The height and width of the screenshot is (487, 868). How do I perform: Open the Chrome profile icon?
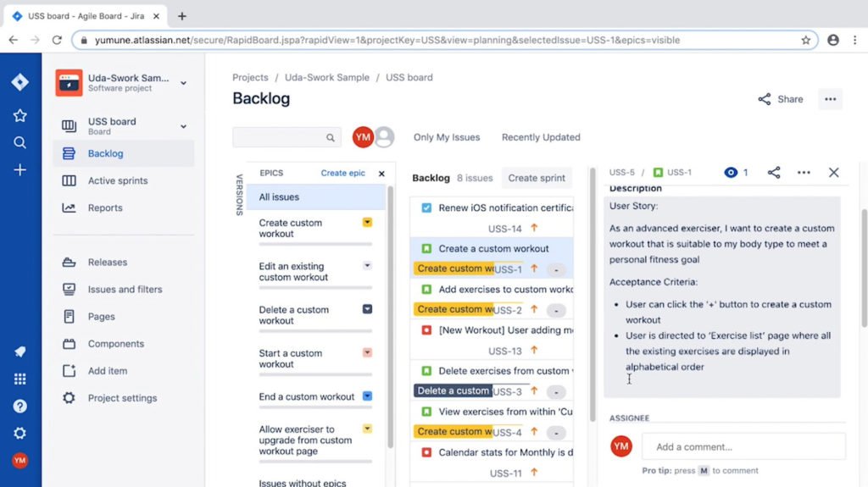point(833,40)
